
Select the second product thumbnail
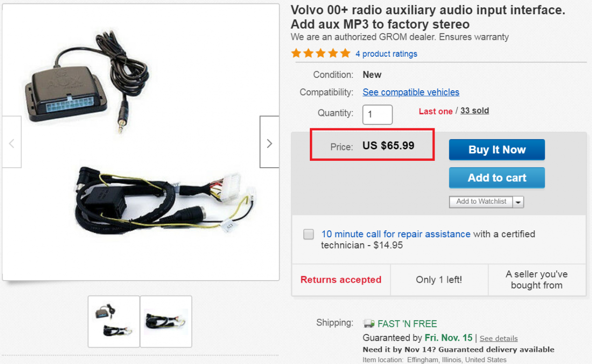[166, 321]
